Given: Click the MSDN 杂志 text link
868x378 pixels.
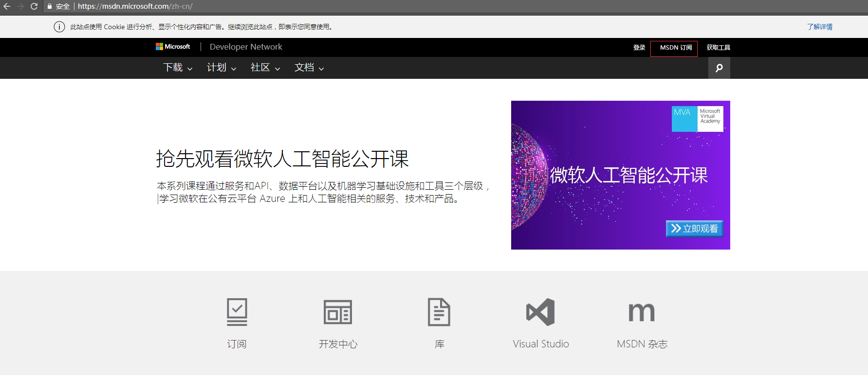Looking at the screenshot, I should pyautogui.click(x=642, y=344).
